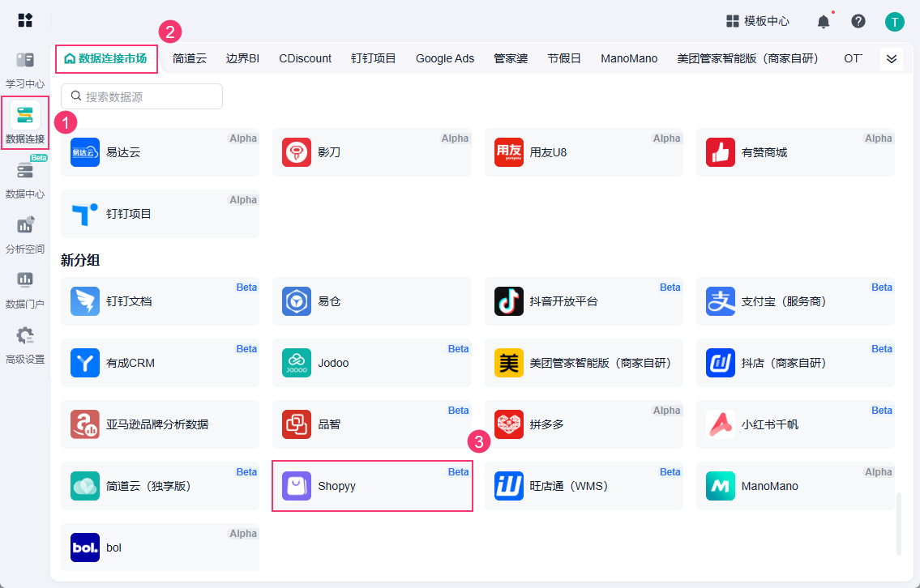Select the 用友U8 data source icon
Image resolution: width=920 pixels, height=588 pixels.
pyautogui.click(x=509, y=152)
